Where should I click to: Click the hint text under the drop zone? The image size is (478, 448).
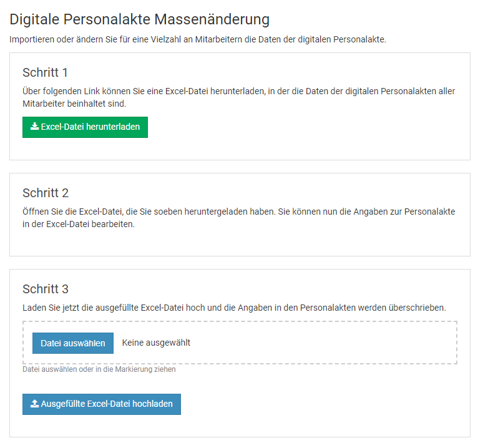[99, 369]
